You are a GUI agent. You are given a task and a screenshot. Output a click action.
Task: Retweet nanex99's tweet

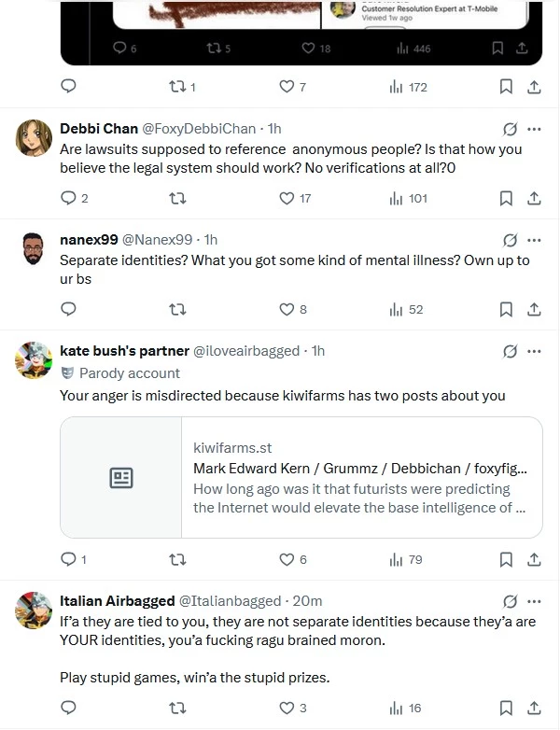[x=177, y=310]
